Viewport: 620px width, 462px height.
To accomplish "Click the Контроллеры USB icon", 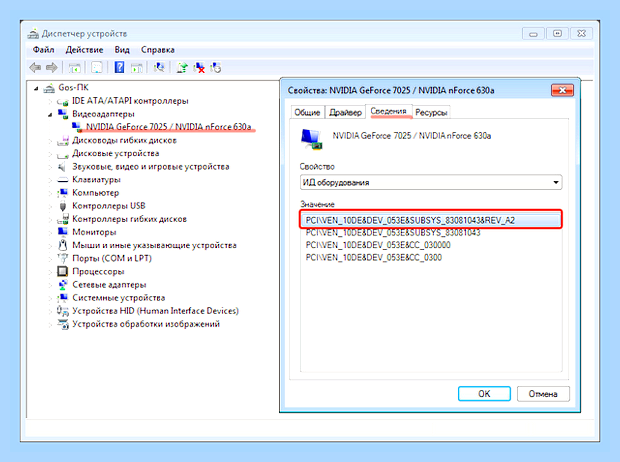I will coord(62,206).
